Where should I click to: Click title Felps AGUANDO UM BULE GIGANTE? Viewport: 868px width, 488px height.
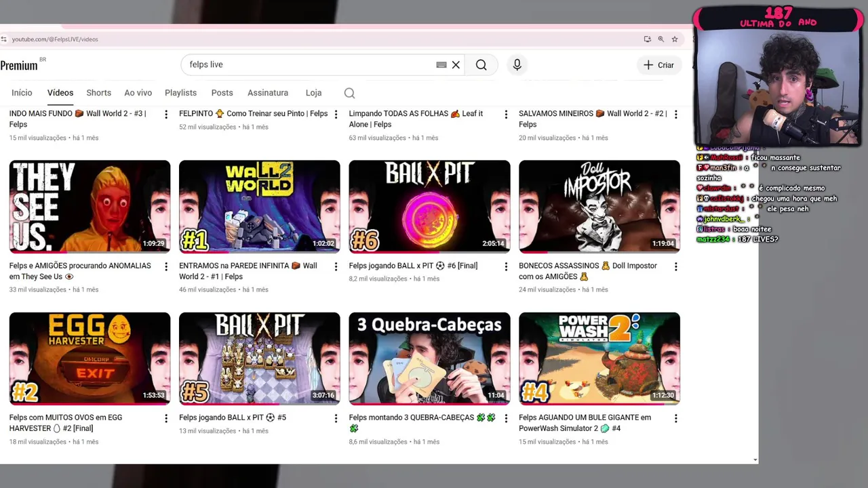585,423
